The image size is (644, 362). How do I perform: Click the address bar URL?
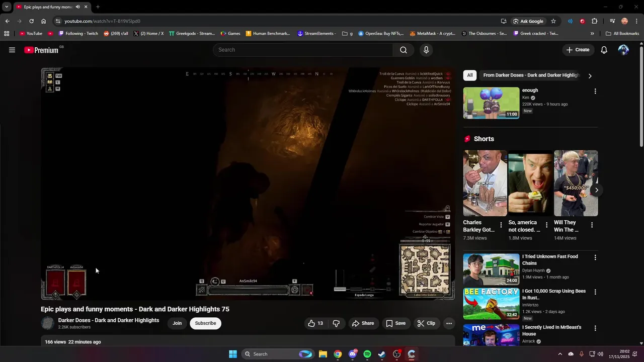[102, 21]
